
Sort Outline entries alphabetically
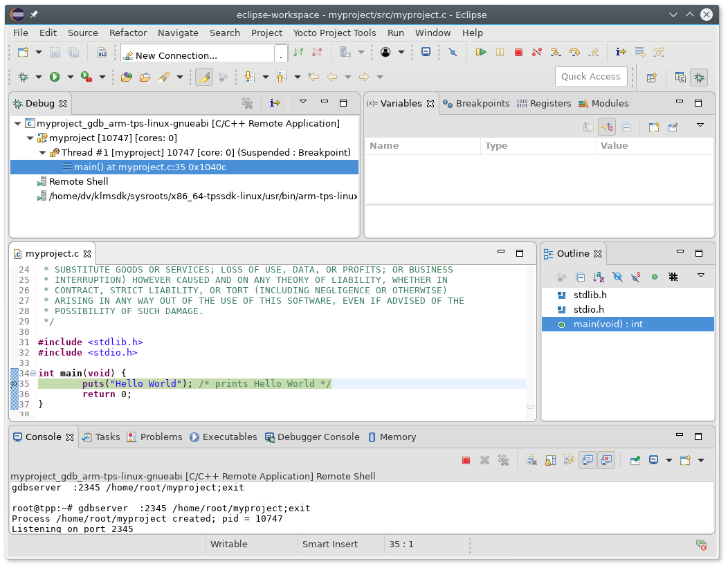599,277
